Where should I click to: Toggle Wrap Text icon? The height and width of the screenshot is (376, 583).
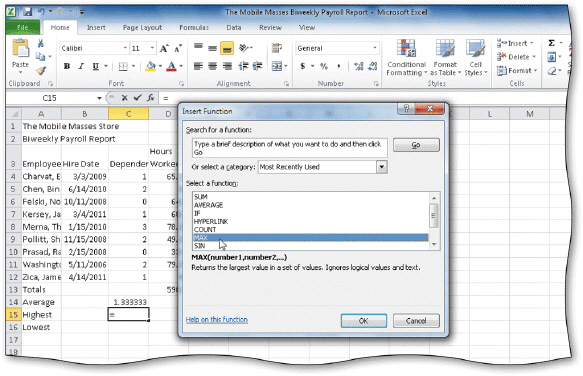click(x=277, y=48)
